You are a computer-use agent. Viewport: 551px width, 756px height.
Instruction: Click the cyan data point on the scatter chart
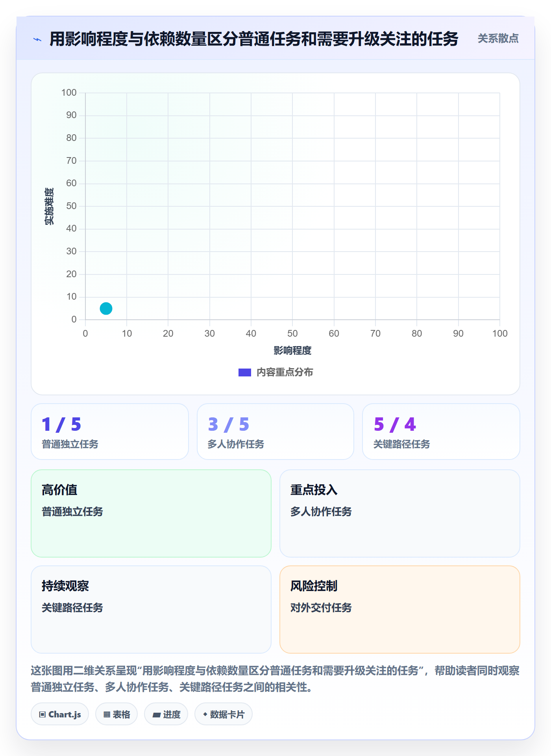click(106, 308)
